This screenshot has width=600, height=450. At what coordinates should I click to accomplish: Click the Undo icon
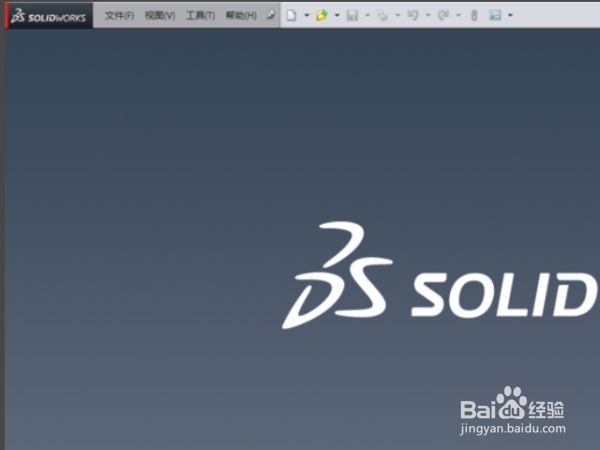point(412,15)
